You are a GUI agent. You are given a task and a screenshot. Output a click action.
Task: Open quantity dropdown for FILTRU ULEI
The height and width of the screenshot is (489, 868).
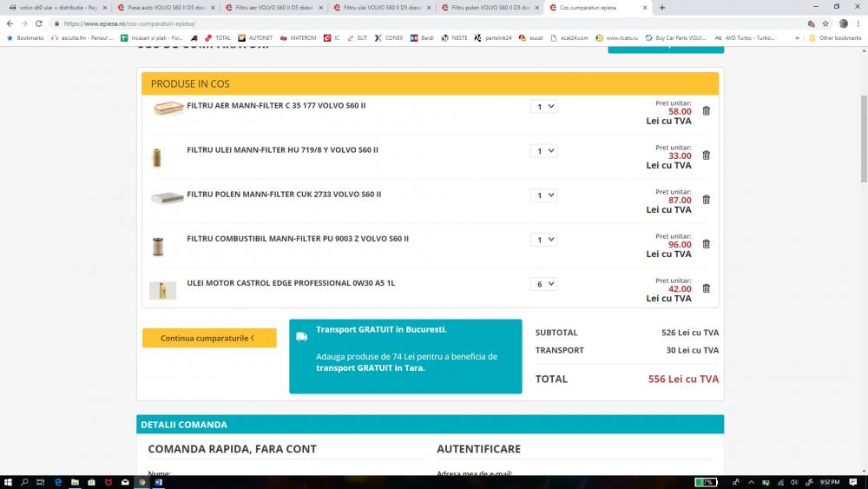tap(543, 150)
